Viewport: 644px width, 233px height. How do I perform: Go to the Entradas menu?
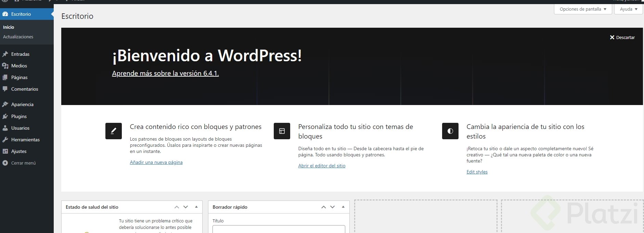(20, 54)
